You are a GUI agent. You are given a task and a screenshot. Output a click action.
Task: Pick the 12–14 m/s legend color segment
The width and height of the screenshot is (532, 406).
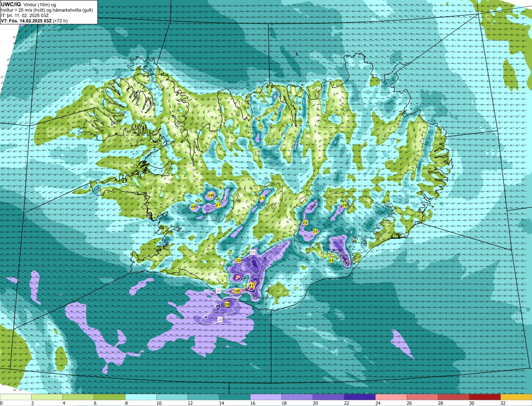tap(203, 397)
